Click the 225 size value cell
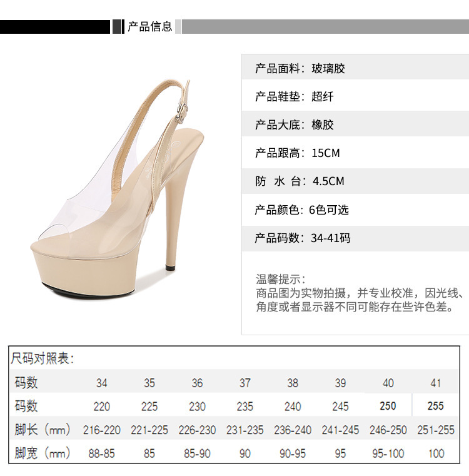Image resolution: width=469 pixels, height=476 pixels. pos(149,406)
